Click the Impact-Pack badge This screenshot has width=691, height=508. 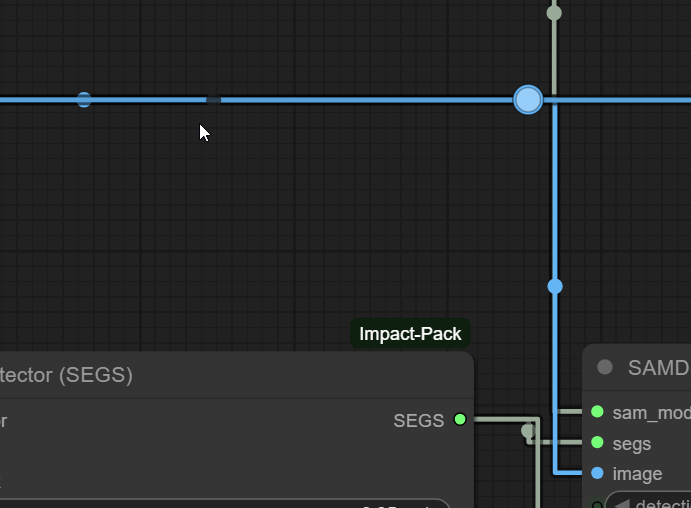point(410,334)
